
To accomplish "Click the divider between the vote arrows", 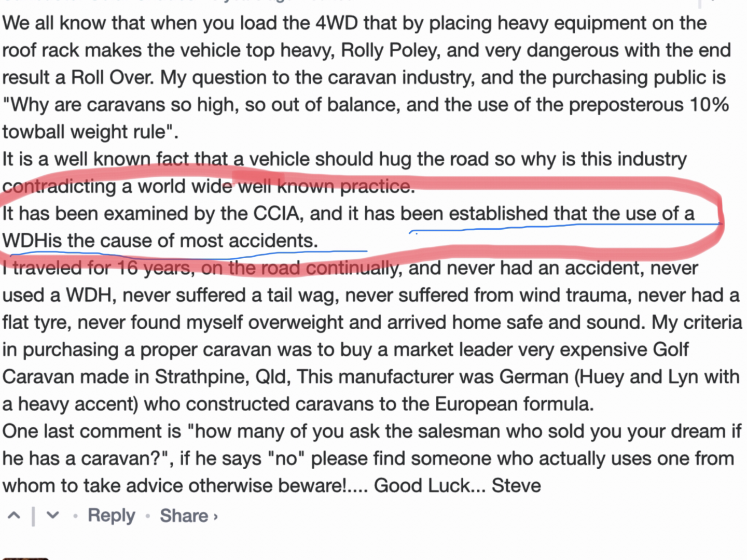I will click(x=33, y=516).
